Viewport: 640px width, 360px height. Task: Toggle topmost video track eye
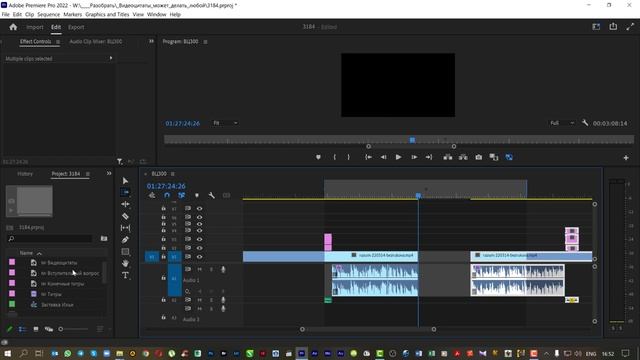tap(199, 209)
